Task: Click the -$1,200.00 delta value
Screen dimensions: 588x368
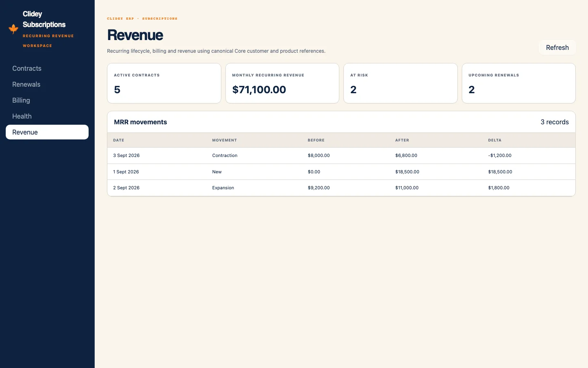Action: pos(500,155)
